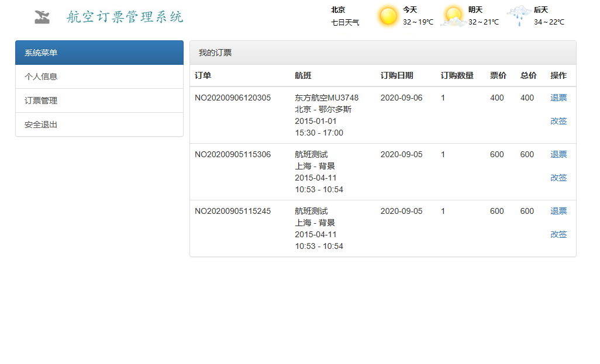Click 退票 for order NO20200905115306
600x364 pixels.
pyautogui.click(x=558, y=154)
